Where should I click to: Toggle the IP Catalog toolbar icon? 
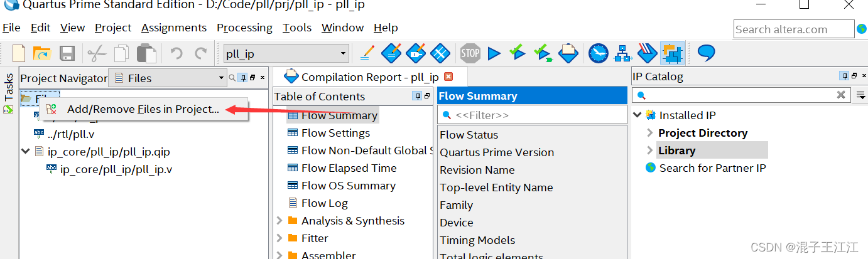click(x=672, y=53)
